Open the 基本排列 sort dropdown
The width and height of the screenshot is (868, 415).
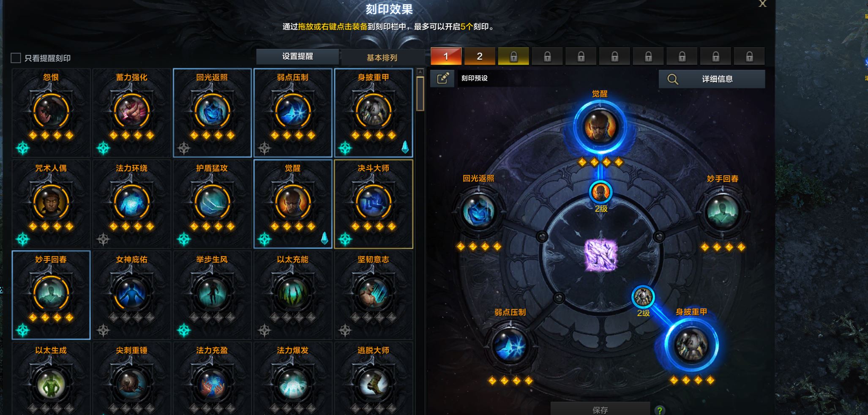tap(382, 57)
